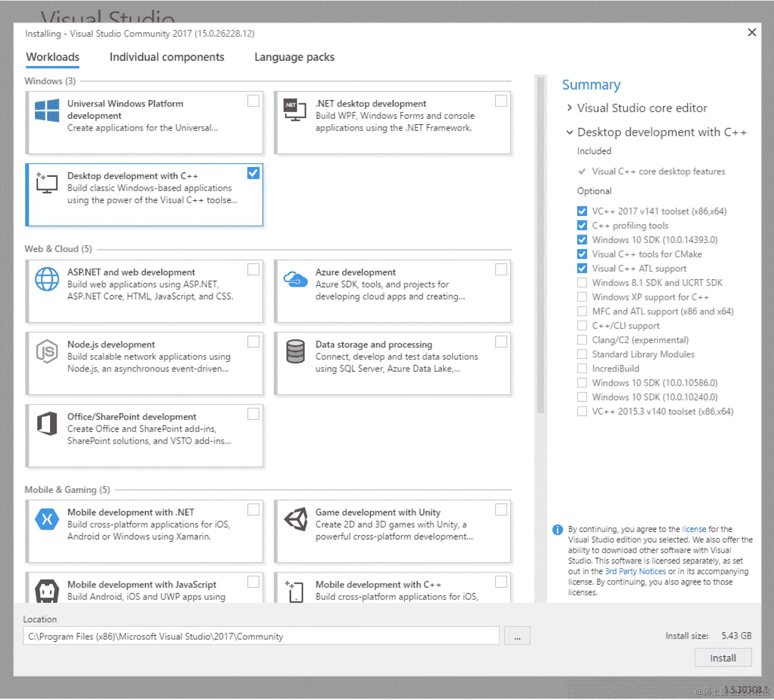Screen dimensions: 774x700
Task: Uncheck Desktop development with C++ workload
Action: click(x=253, y=173)
